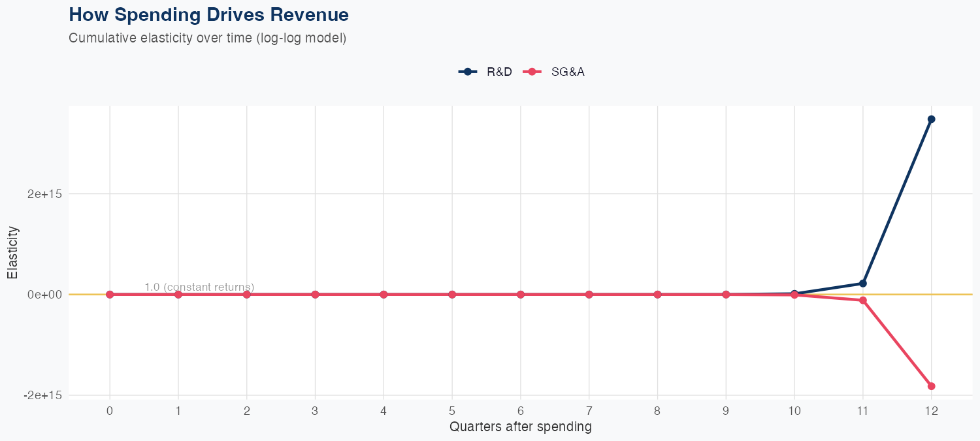Click the x-axis tick label 6
Screen dimensions: 980x441
tap(520, 411)
